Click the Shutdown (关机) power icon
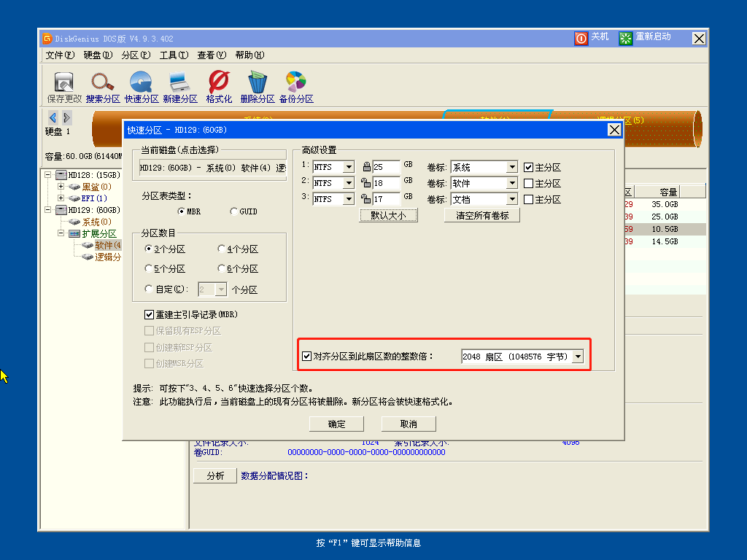The height and width of the screenshot is (560, 747). 581,38
